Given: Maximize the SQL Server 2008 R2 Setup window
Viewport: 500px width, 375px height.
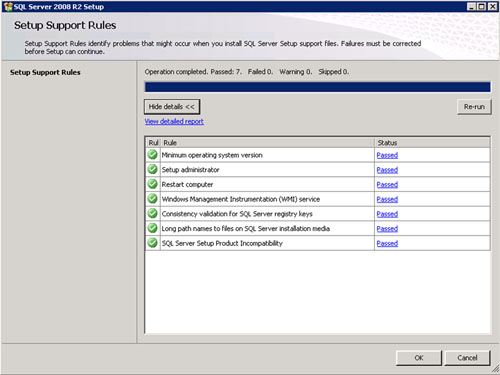Looking at the screenshot, I should tap(482, 6).
